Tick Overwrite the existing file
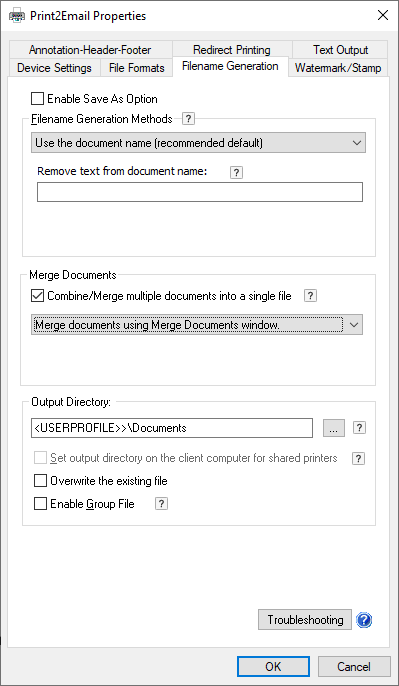 (x=40, y=481)
